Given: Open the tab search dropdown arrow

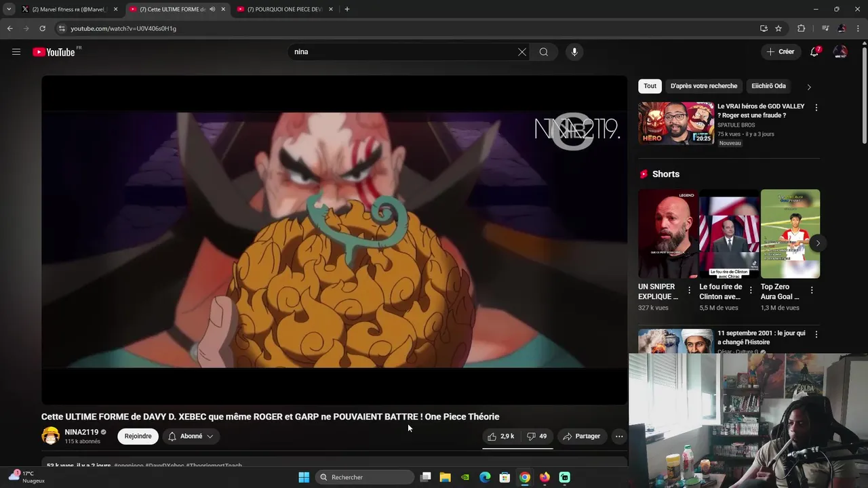Looking at the screenshot, I should [x=9, y=9].
